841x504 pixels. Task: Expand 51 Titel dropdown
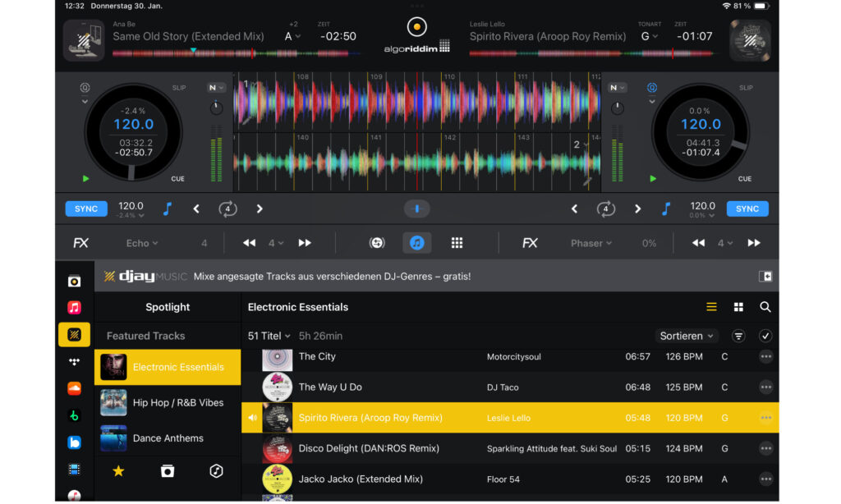point(269,337)
